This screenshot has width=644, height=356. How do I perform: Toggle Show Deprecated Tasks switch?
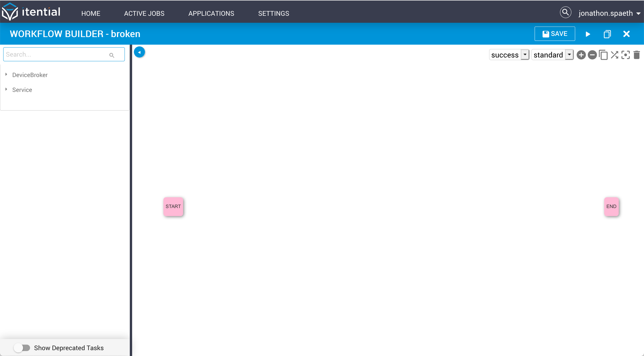[x=22, y=348]
